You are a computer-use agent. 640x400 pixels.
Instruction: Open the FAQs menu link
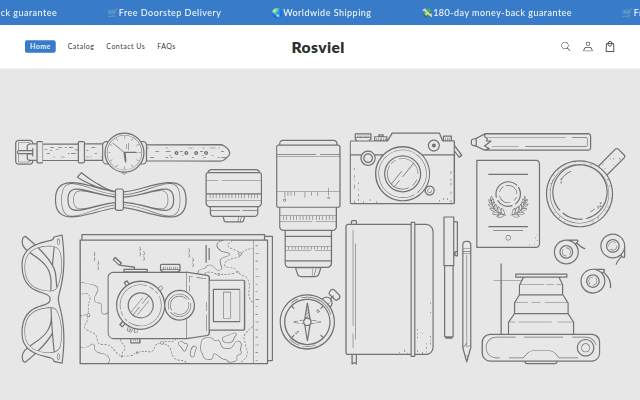[x=166, y=47]
